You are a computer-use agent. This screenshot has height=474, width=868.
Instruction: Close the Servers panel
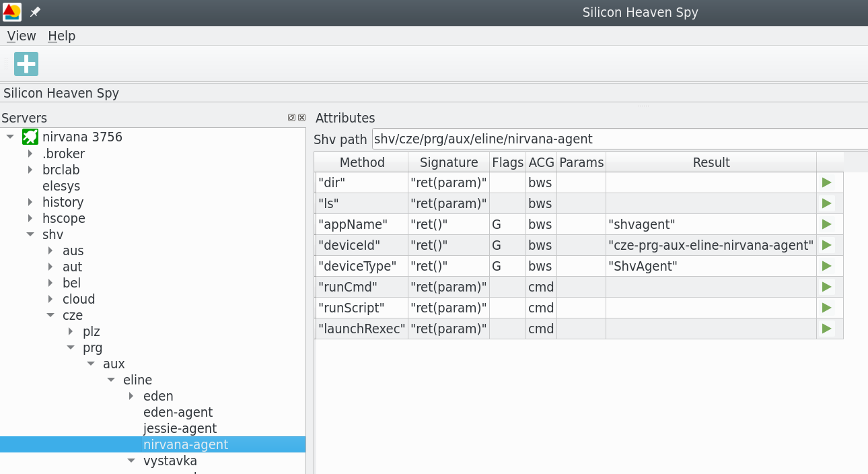tap(301, 116)
